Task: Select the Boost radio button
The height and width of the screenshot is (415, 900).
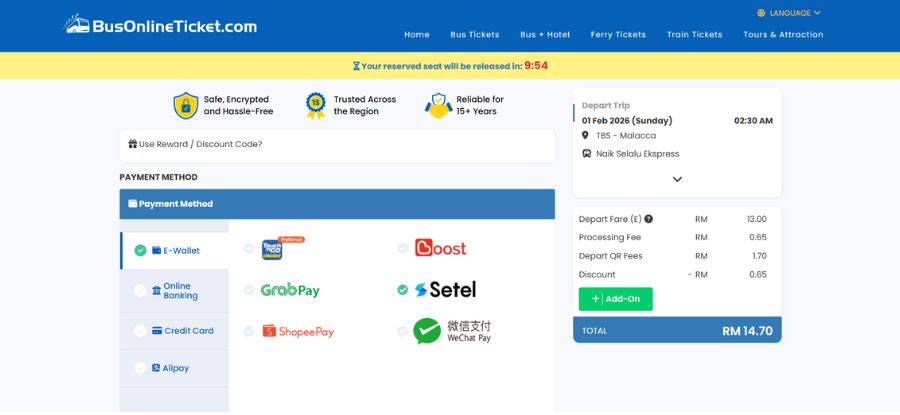Action: tap(402, 248)
